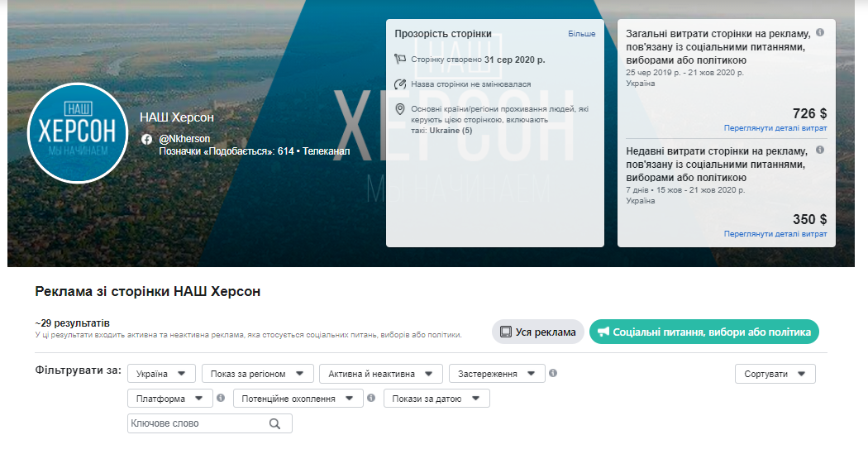Click the location pin icon for manager countries
The height and width of the screenshot is (454, 868).
coord(399,109)
